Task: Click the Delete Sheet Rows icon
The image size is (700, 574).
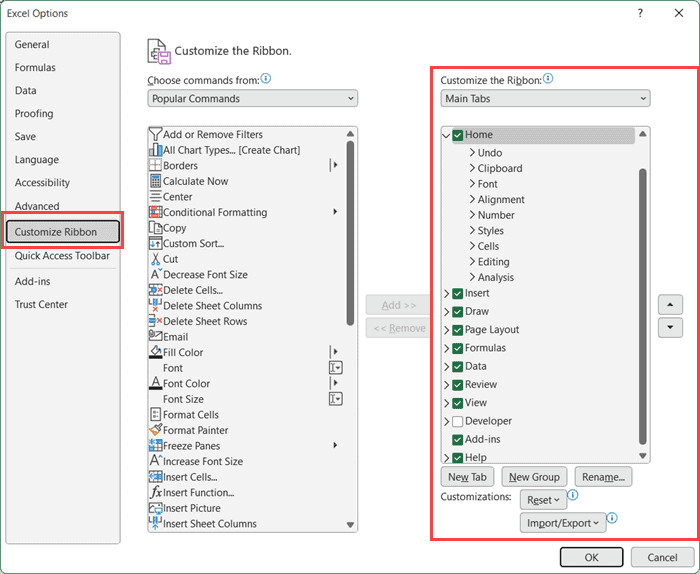Action: 155,321
